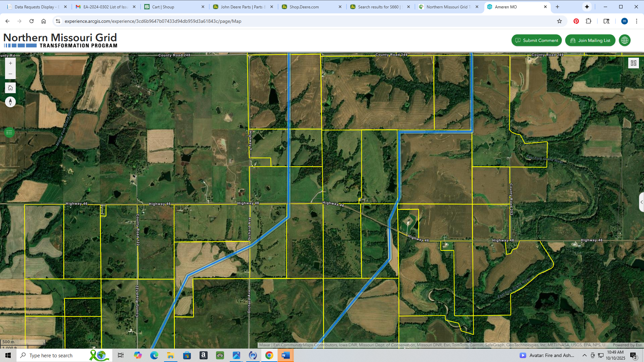Reset map compass orientation
Image resolution: width=644 pixels, height=362 pixels.
(10, 102)
